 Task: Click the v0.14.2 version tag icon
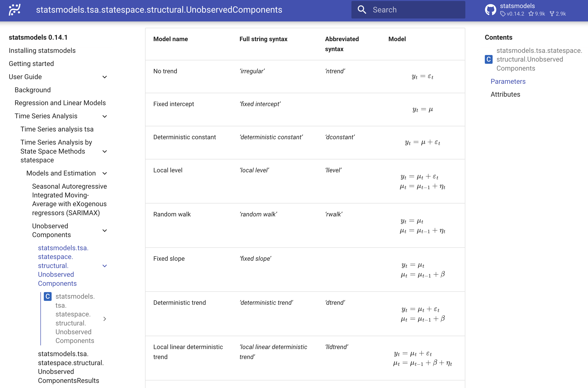(x=503, y=14)
